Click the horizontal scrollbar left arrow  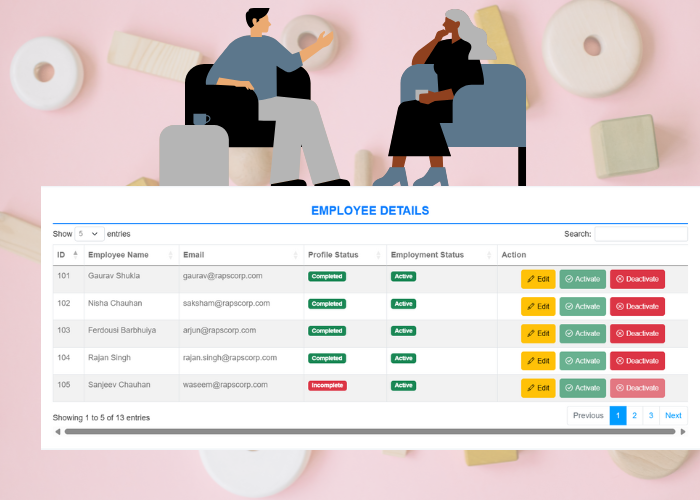[x=58, y=432]
